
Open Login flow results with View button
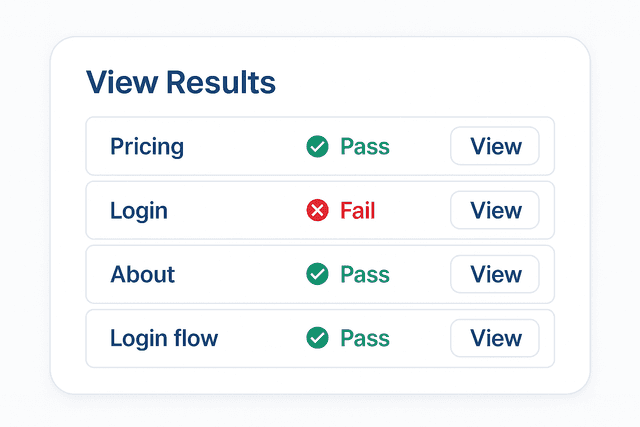coord(495,338)
